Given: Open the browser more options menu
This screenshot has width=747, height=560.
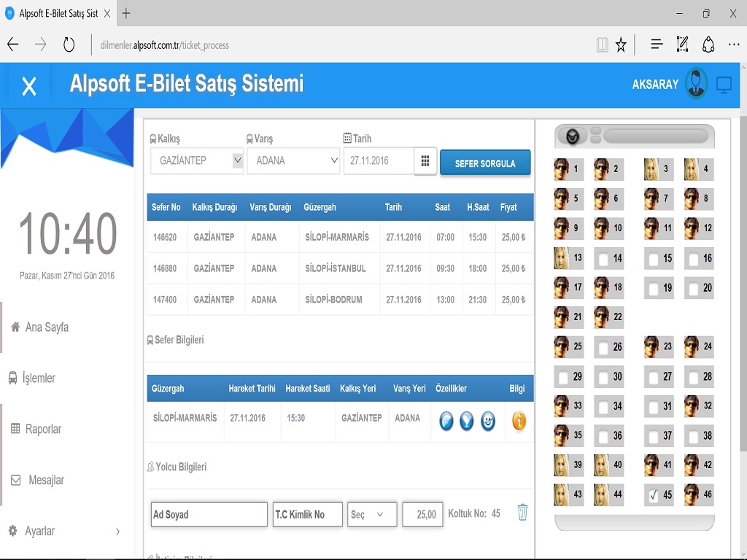Looking at the screenshot, I should [734, 44].
